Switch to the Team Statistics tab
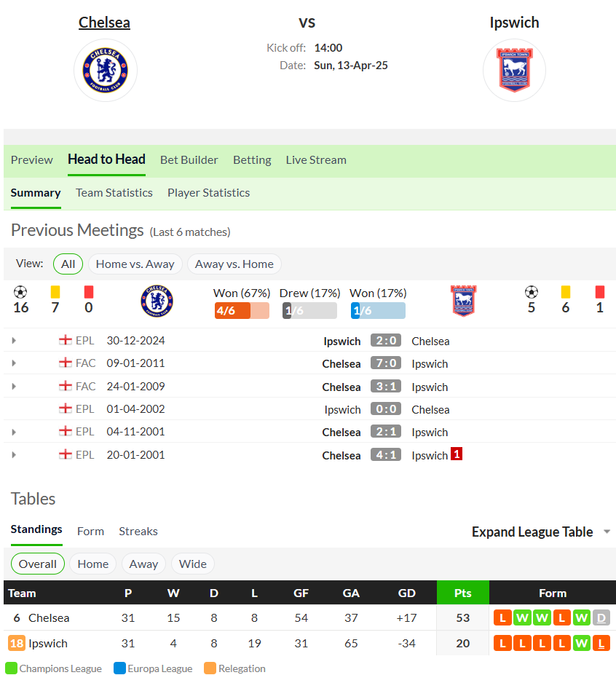 click(114, 193)
